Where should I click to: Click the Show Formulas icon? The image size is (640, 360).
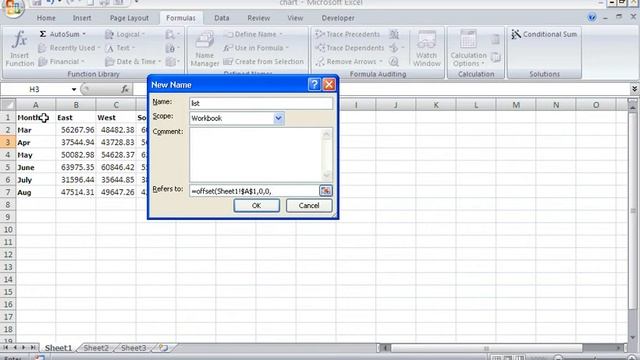[394, 34]
